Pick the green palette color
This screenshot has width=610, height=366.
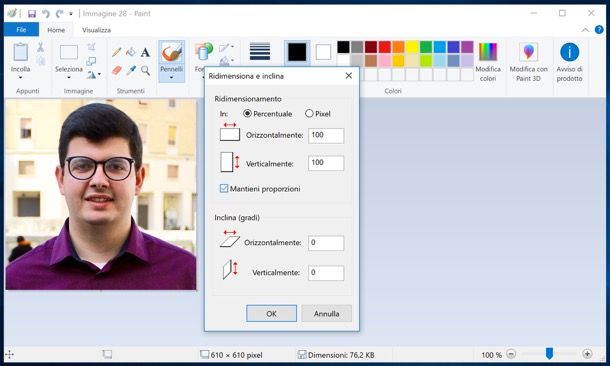point(426,47)
